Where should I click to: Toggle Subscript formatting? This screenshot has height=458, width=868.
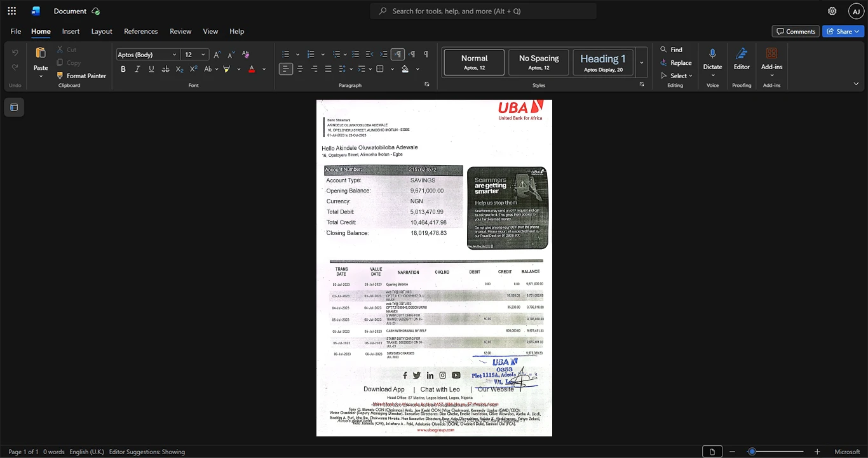click(179, 69)
